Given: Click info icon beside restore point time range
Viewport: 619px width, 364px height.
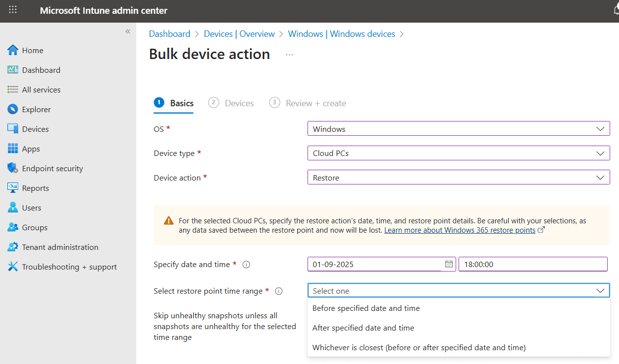Looking at the screenshot, I should pos(279,291).
